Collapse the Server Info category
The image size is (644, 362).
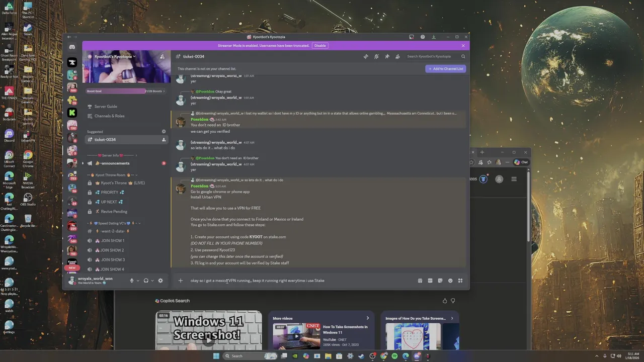tap(112, 155)
